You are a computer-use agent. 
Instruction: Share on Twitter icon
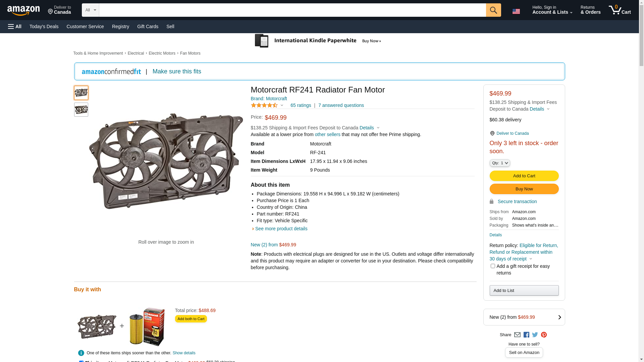pos(535,335)
